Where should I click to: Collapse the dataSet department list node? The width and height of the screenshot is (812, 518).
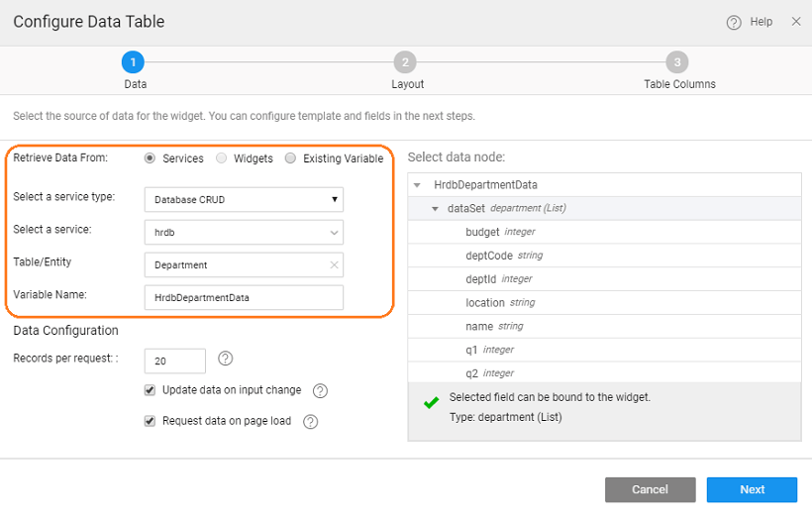[x=435, y=209]
